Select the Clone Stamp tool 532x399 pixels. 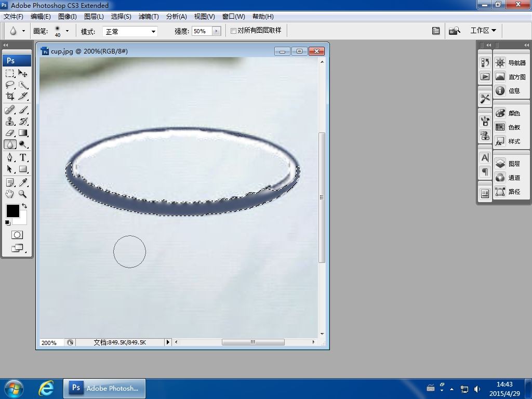tap(10, 122)
